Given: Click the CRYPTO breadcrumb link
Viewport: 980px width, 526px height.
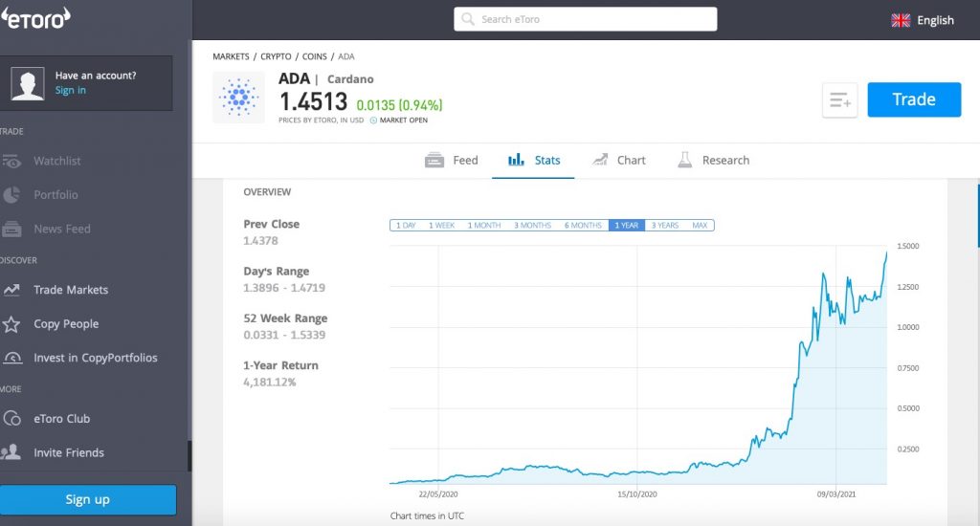Looking at the screenshot, I should point(276,56).
